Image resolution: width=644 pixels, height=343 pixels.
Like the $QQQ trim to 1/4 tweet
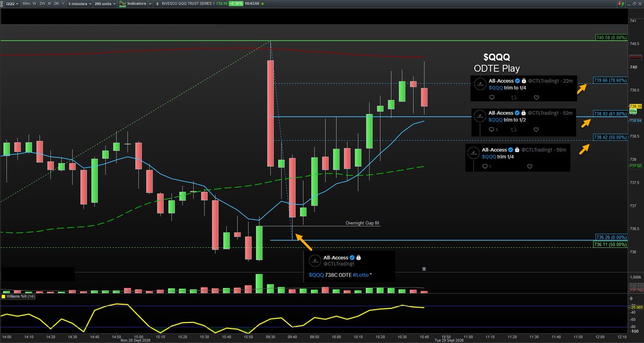(536, 97)
